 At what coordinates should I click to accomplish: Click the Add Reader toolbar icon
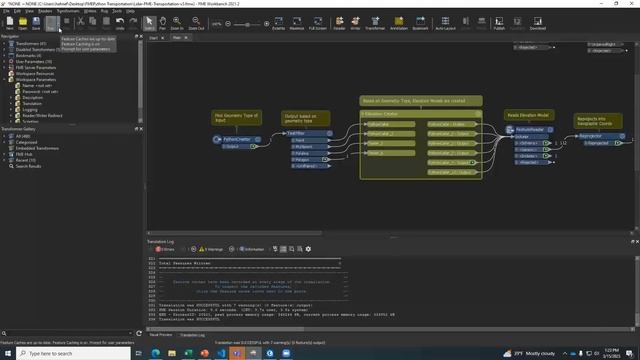[339, 23]
